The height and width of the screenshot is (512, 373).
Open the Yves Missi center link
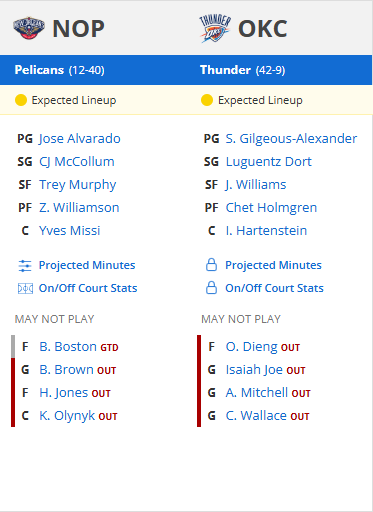click(70, 231)
